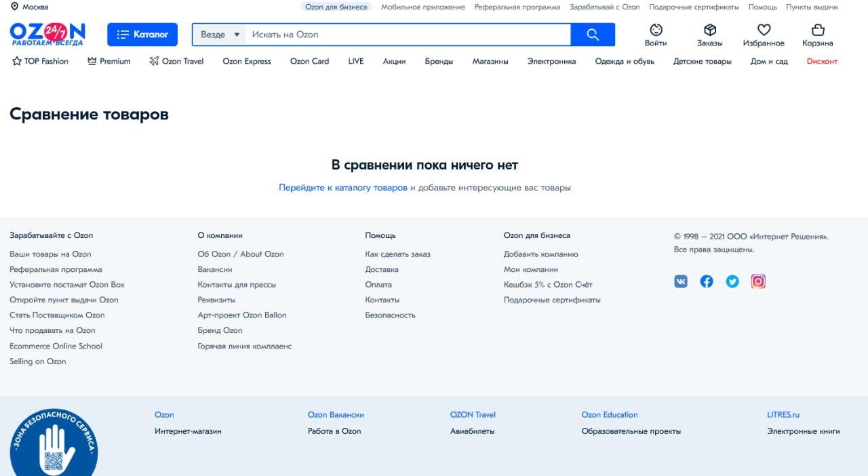Click Реквизиты footer link

[x=216, y=300]
